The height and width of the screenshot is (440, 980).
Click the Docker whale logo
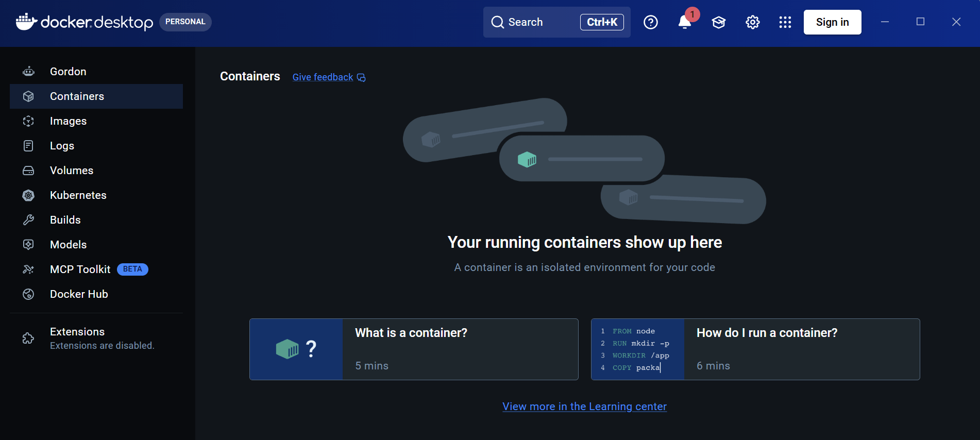26,22
